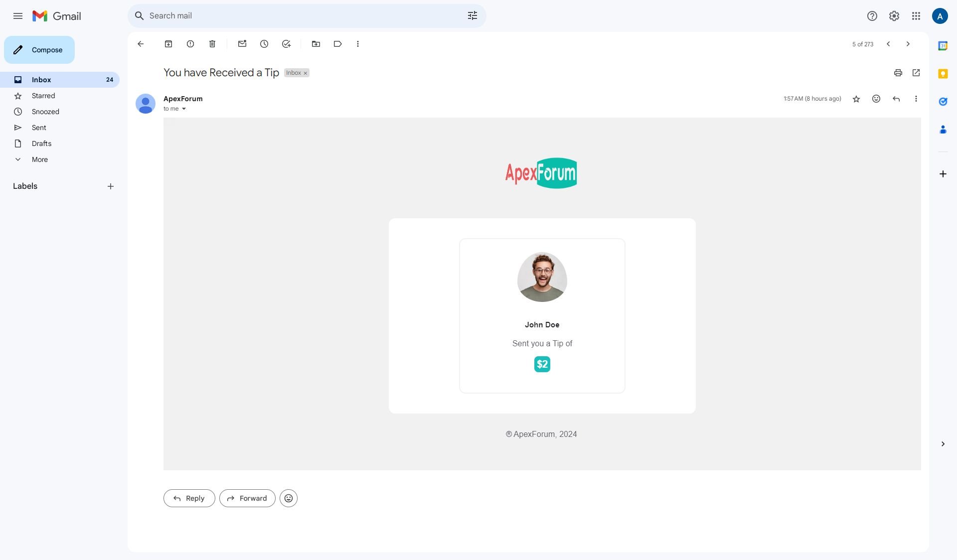Print the email

click(898, 73)
